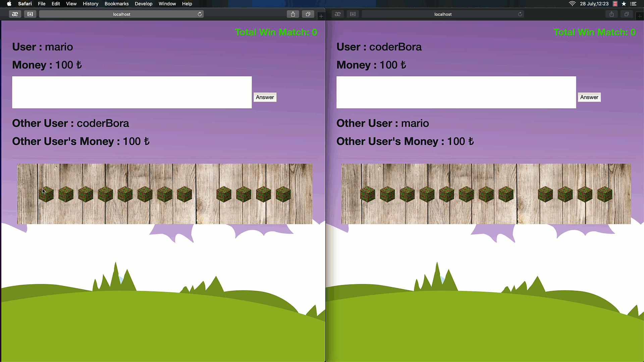The image size is (644, 362).
Task: Add a new tab in left window
Action: 321,16
